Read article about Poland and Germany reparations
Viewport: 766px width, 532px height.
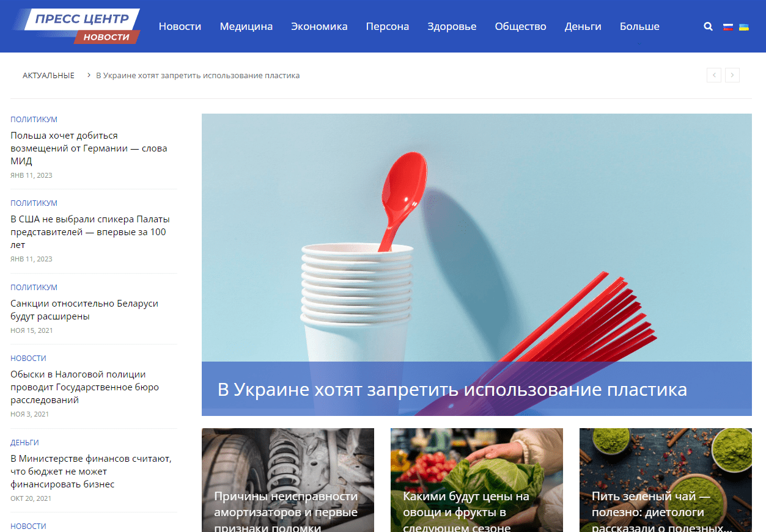89,148
